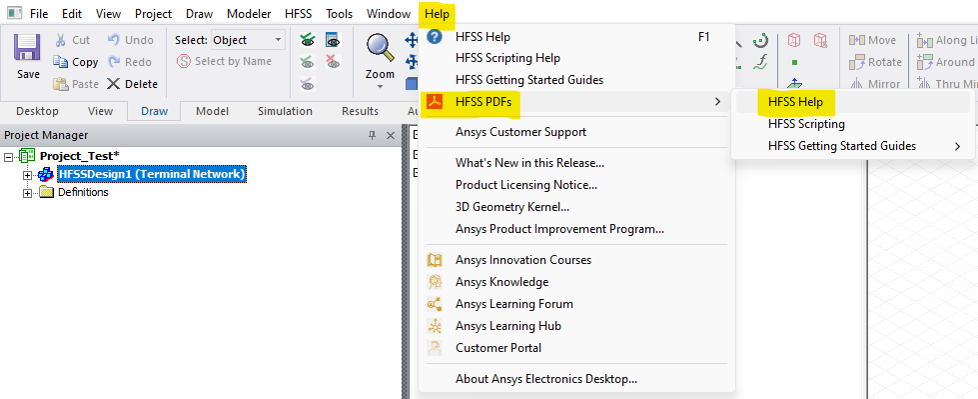The height and width of the screenshot is (399, 978).
Task: Open About Ansys Electronics Desktop
Action: tap(546, 378)
